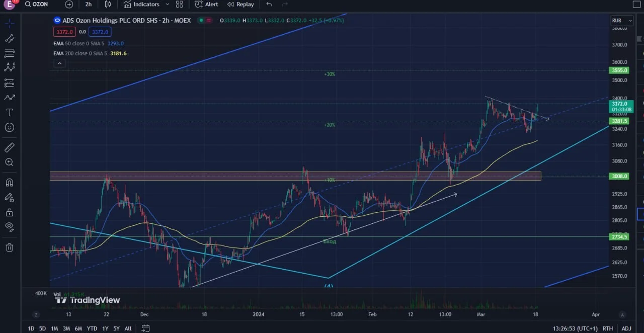Image resolution: width=644 pixels, height=333 pixels.
Task: Open the 2h time interval dropdown
Action: point(89,4)
